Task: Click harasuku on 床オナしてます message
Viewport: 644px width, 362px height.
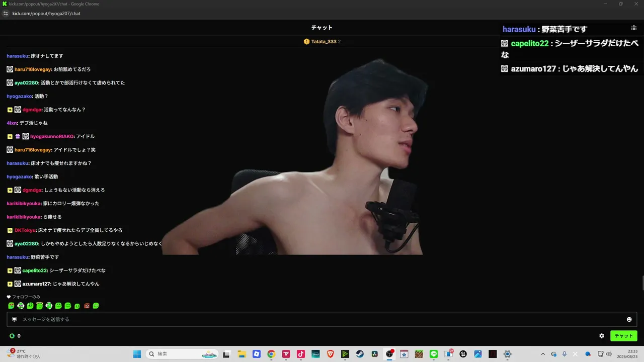Action: point(18,56)
